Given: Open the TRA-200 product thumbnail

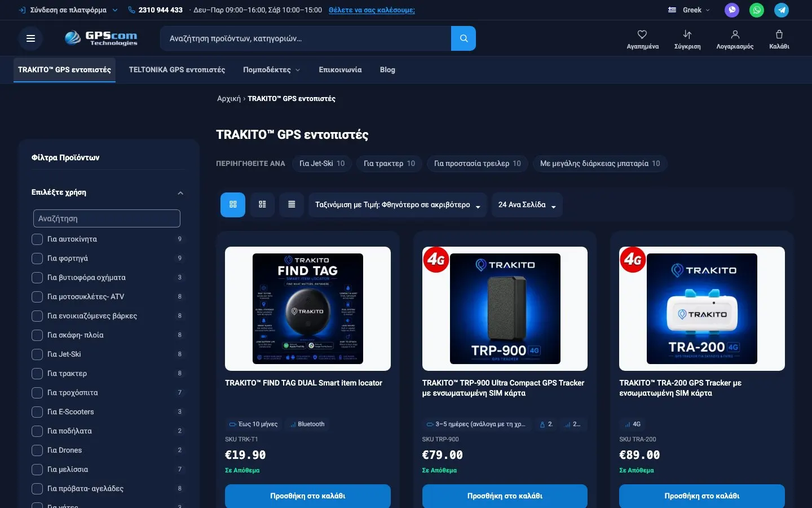Looking at the screenshot, I should point(702,309).
